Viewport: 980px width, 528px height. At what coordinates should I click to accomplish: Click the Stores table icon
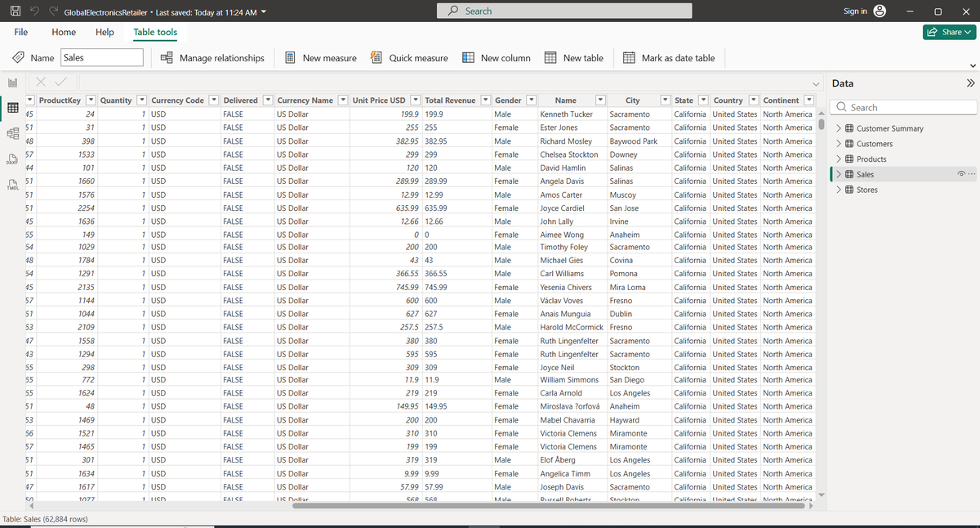click(849, 190)
